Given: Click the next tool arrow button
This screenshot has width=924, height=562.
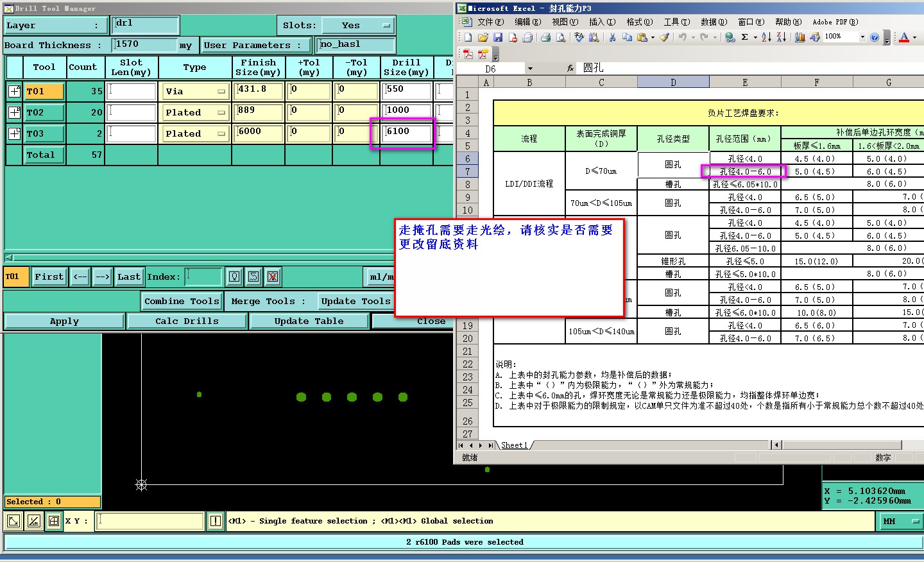Looking at the screenshot, I should point(102,277).
